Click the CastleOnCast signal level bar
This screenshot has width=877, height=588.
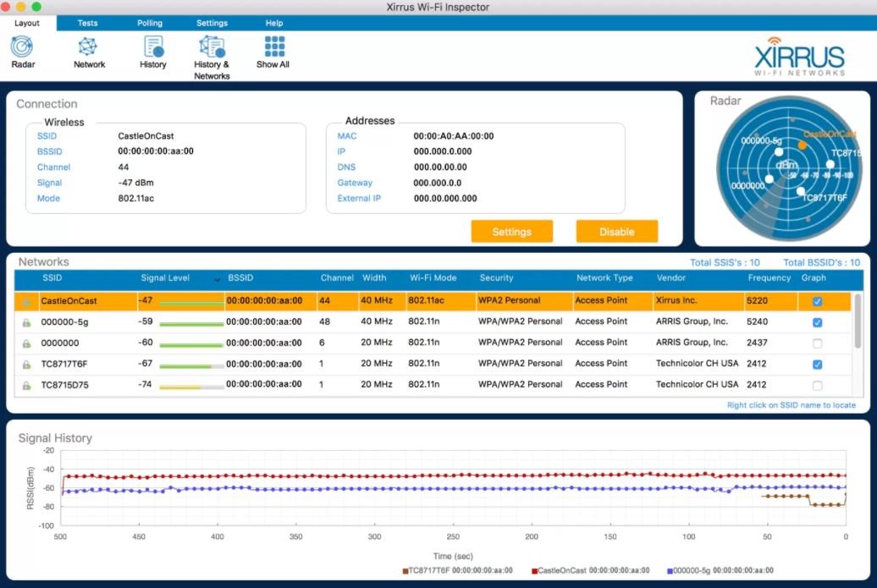(x=191, y=303)
